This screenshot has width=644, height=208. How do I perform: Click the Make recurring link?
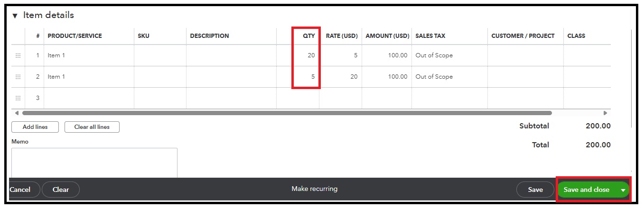pos(315,189)
